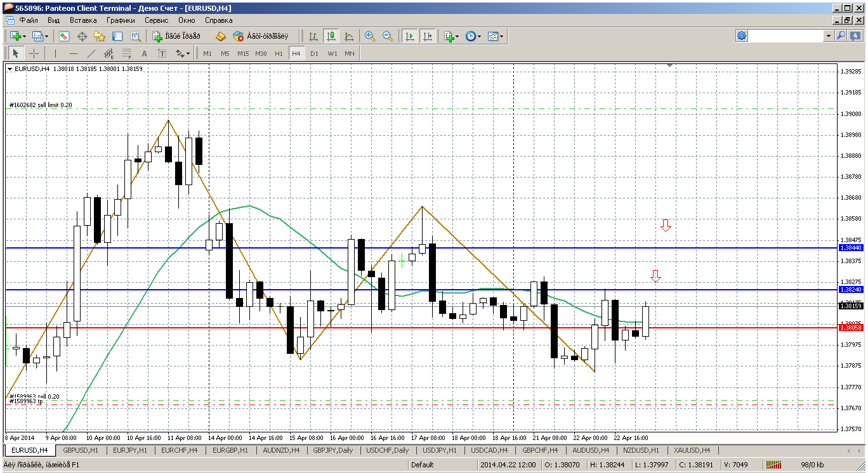
Task: Open the New Chart dropdown arrow
Action: [x=24, y=36]
